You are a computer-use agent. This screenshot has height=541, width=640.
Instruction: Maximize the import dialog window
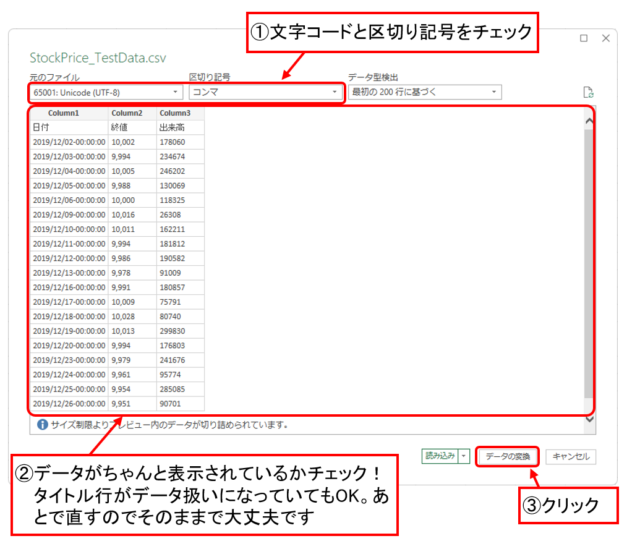pyautogui.click(x=584, y=38)
